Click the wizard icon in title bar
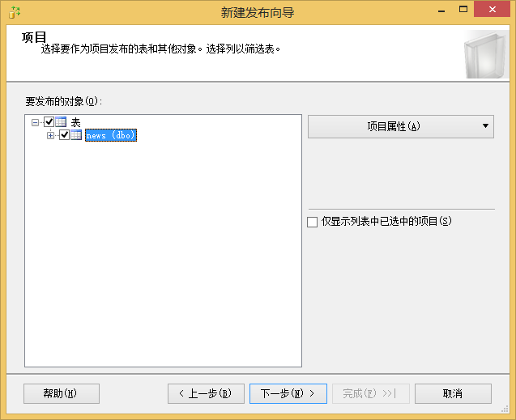 tap(15, 12)
